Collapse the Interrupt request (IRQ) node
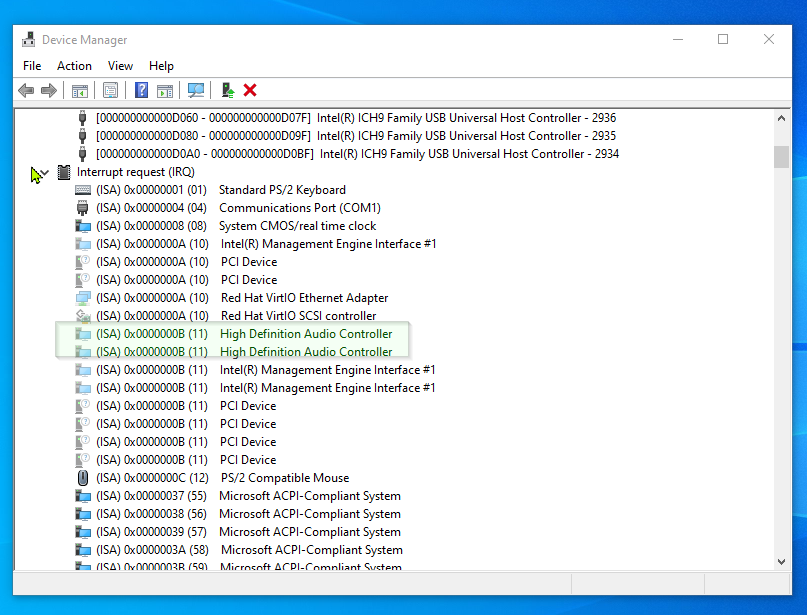The width and height of the screenshot is (807, 615). click(45, 172)
